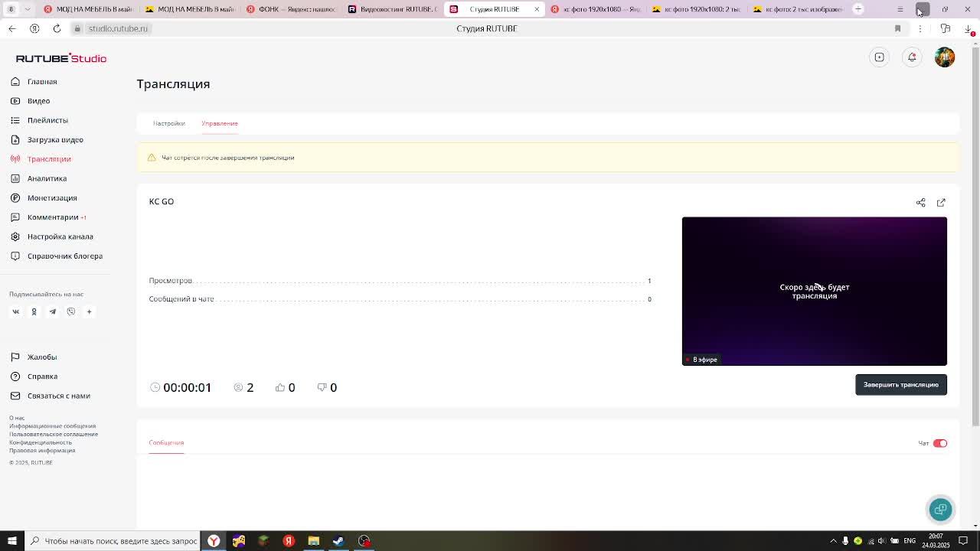Viewport: 980px width, 551px height.
Task: Open Viber social link in sidebar
Action: click(70, 311)
